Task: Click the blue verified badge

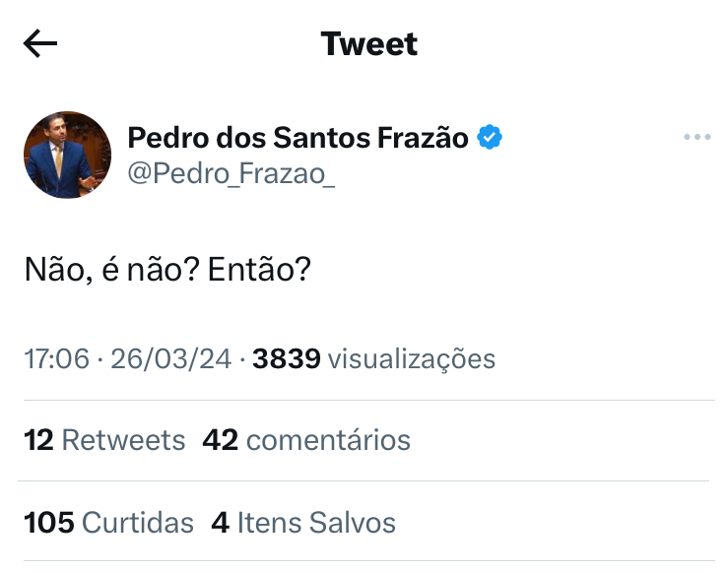Action: (490, 137)
